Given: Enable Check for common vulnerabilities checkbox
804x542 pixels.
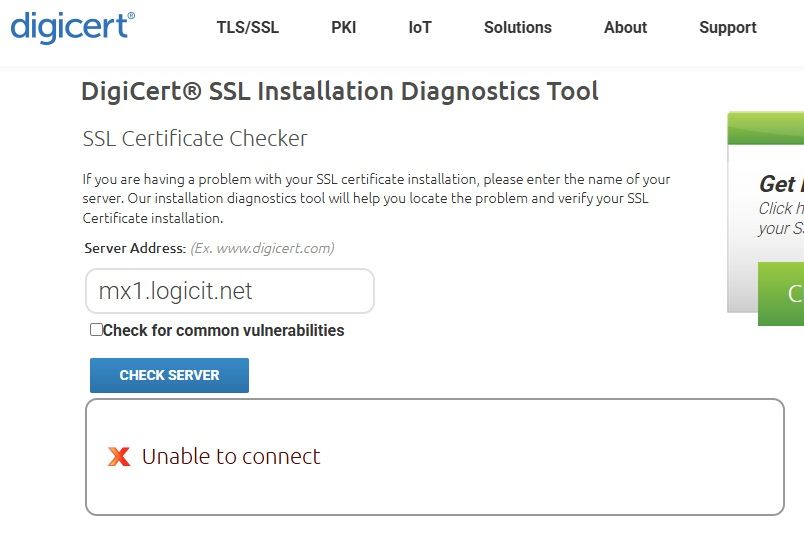Looking at the screenshot, I should pyautogui.click(x=96, y=330).
